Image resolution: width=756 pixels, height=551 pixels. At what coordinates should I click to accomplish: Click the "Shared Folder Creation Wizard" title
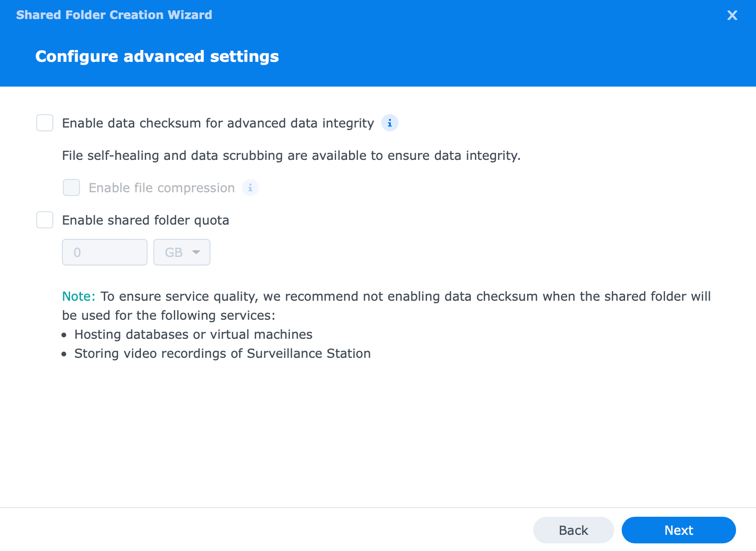[x=114, y=15]
